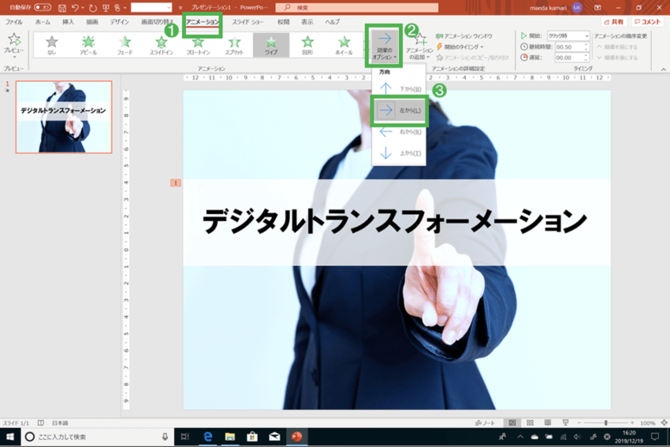Viewport: 670px width, 447px height.
Task: Open Customize Quick Access Toolbar arrow
Action: coord(180,8)
